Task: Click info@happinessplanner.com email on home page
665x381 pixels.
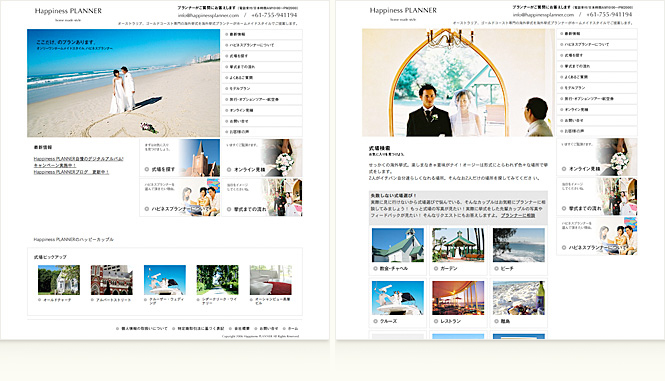Action: (x=208, y=15)
